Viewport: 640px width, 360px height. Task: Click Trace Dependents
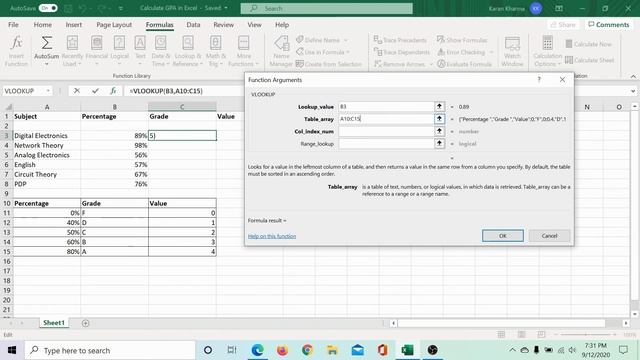(x=402, y=52)
